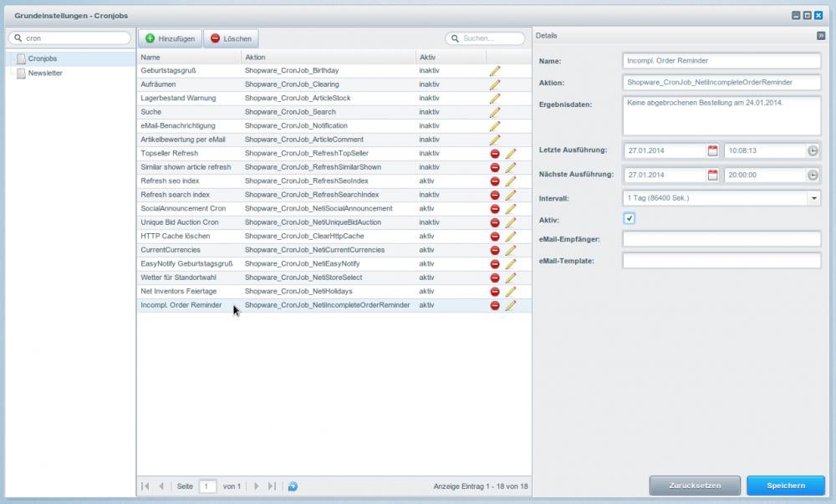The height and width of the screenshot is (504, 836).
Task: Expand the Intervall dropdown
Action: (813, 198)
